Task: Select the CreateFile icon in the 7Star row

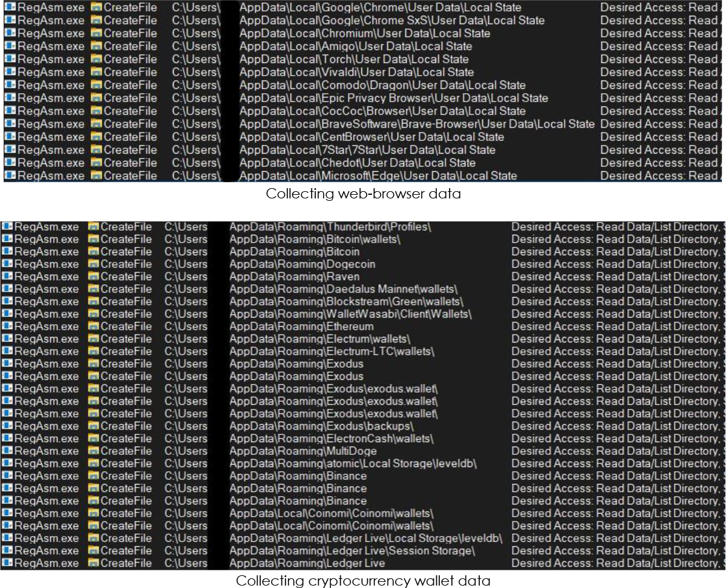Action: 96,150
